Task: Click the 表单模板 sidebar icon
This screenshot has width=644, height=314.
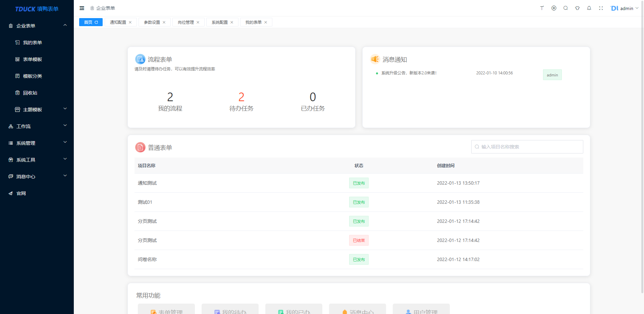Action: click(x=17, y=59)
